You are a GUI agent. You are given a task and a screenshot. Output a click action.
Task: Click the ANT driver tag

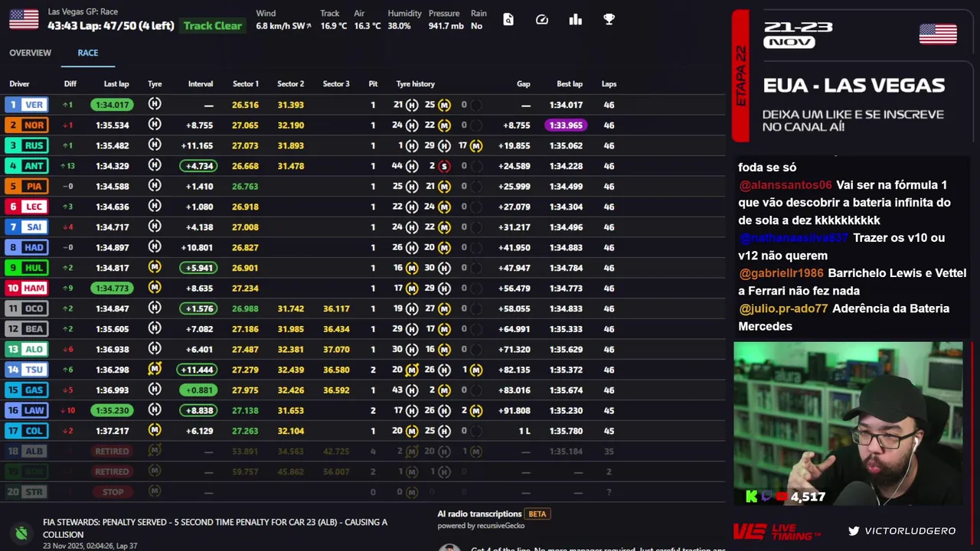coord(34,166)
